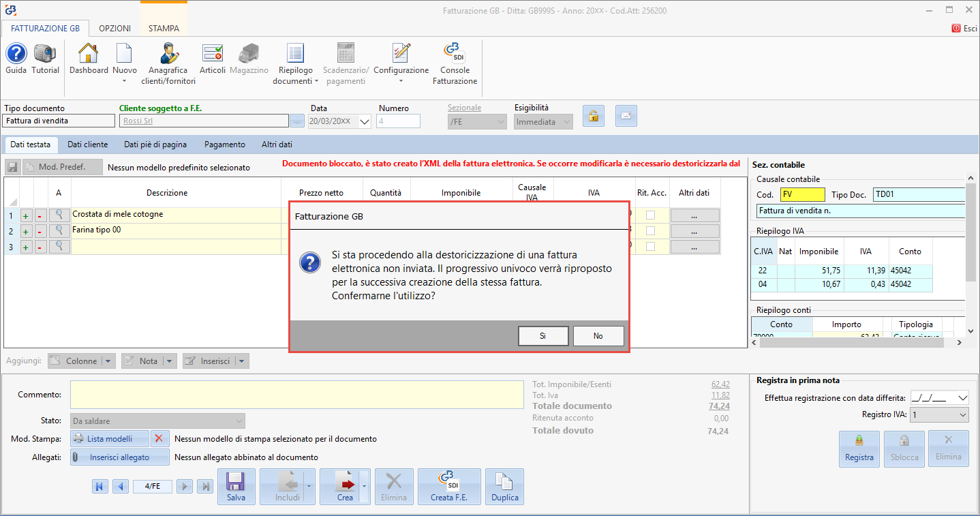Open the Articoli icon

coord(213,53)
